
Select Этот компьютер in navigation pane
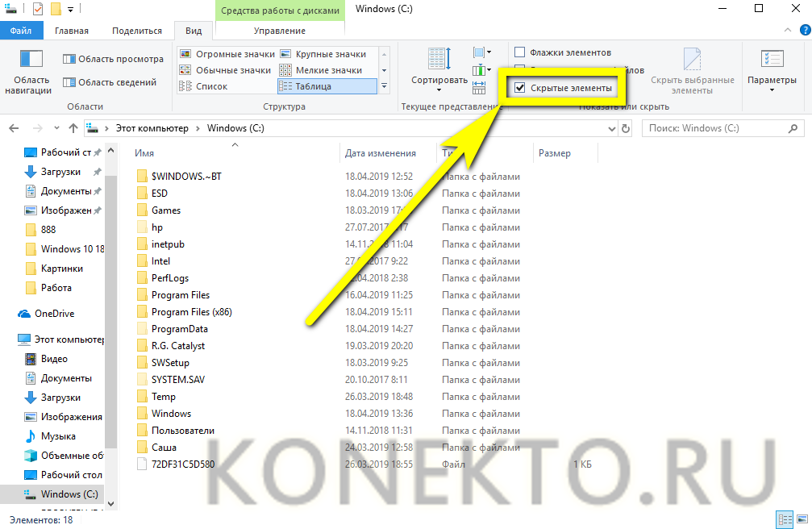[x=60, y=339]
